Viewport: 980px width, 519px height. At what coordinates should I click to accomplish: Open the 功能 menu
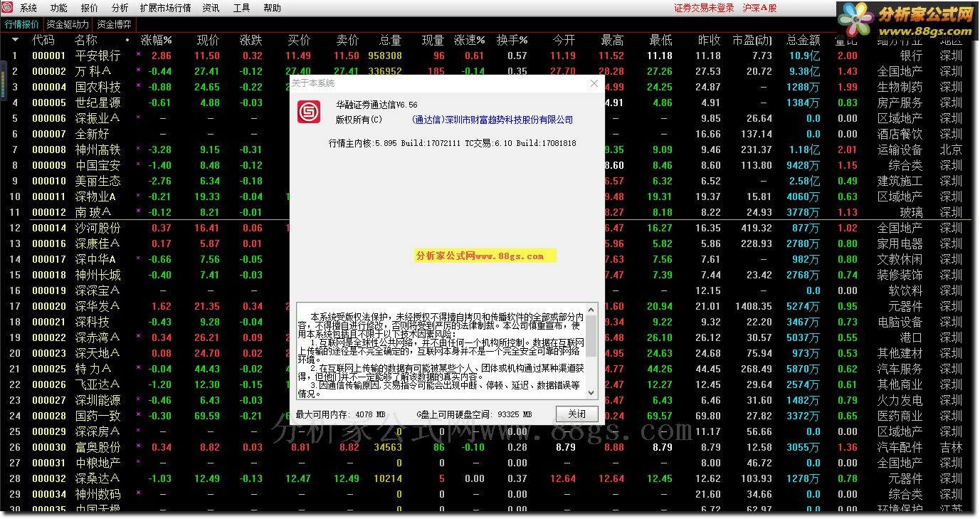pos(59,8)
